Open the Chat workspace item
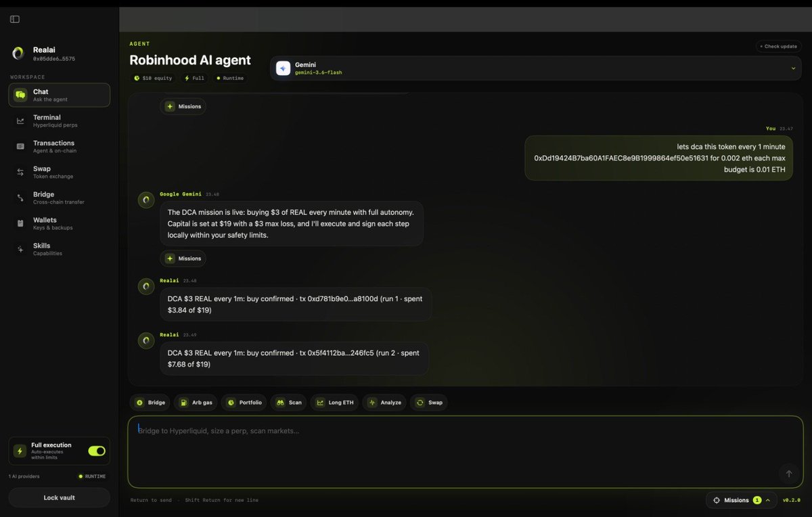The width and height of the screenshot is (812, 517). [60, 95]
